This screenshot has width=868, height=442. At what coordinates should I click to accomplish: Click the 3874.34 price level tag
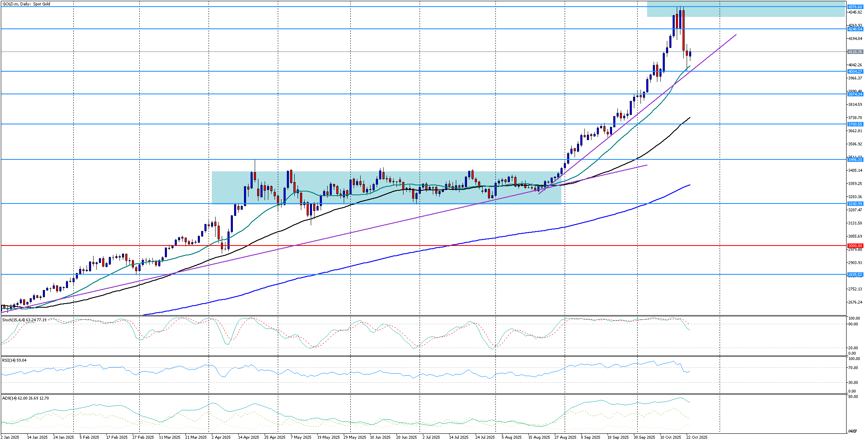[854, 94]
